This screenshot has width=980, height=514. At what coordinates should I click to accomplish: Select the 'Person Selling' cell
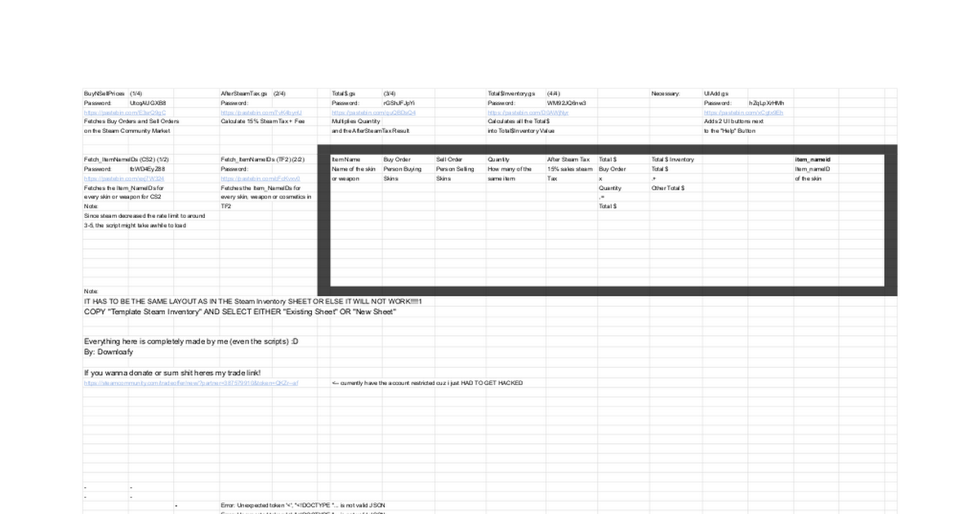pos(455,169)
